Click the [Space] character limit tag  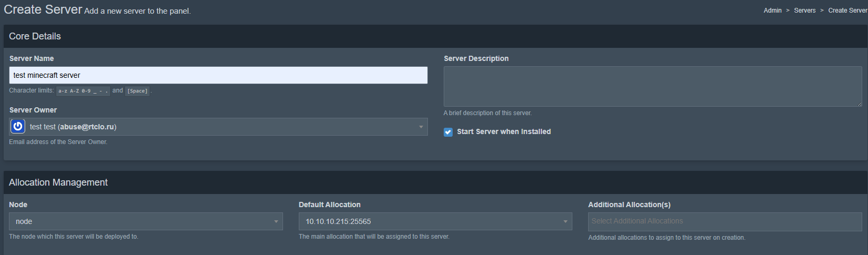(138, 91)
